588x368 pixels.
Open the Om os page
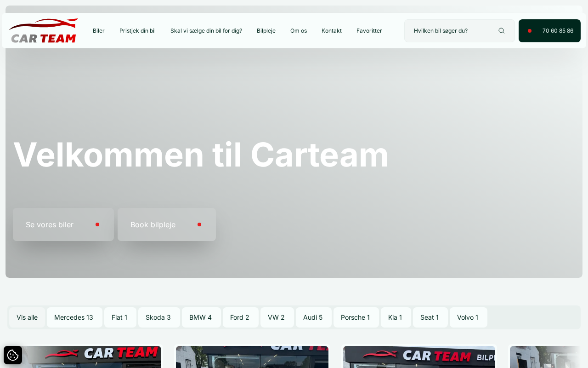299,31
